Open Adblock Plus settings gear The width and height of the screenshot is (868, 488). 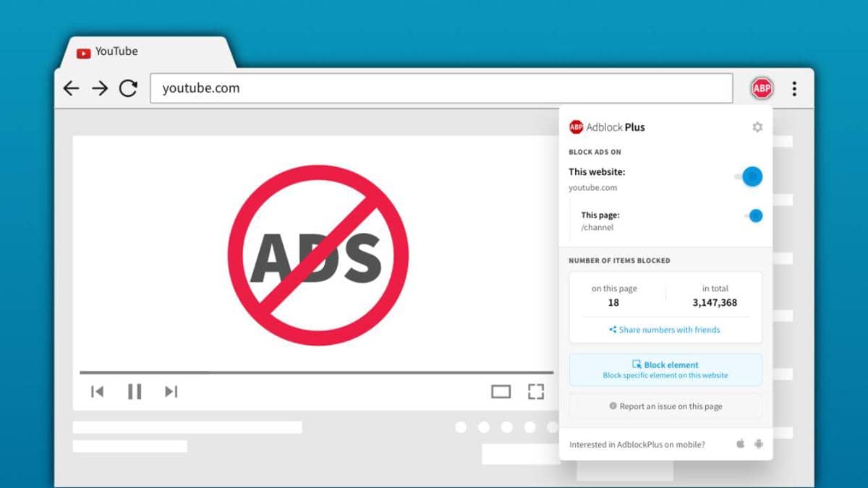757,127
